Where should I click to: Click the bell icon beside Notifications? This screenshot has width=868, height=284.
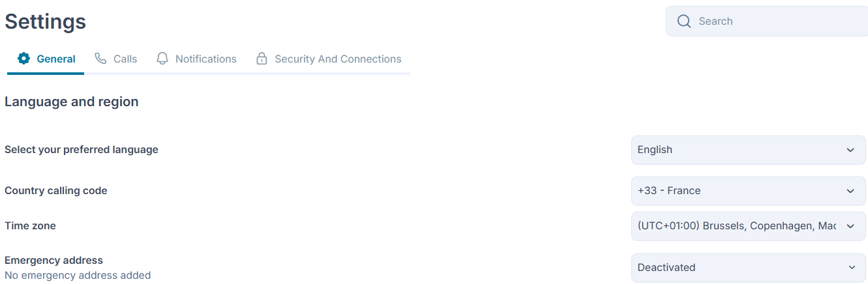162,59
